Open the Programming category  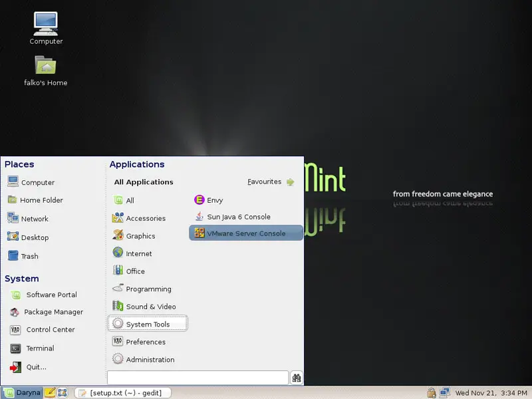tap(142, 289)
